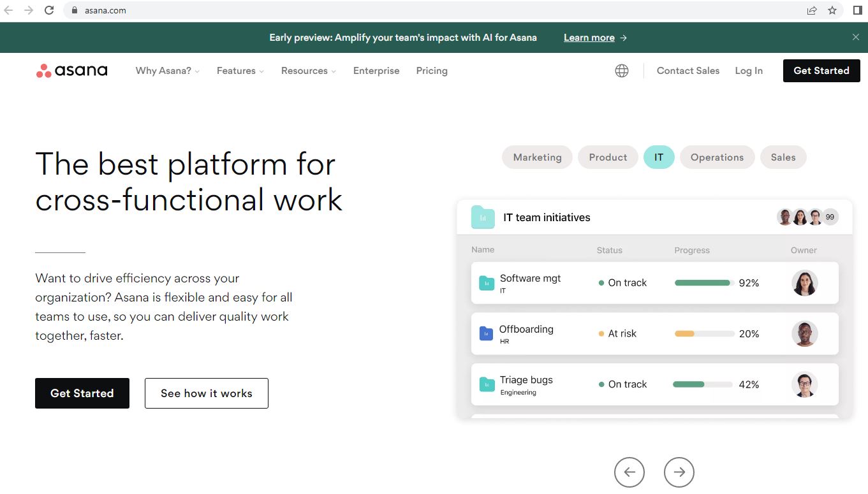
Task: Click the Software mgt project icon
Action: click(x=487, y=283)
